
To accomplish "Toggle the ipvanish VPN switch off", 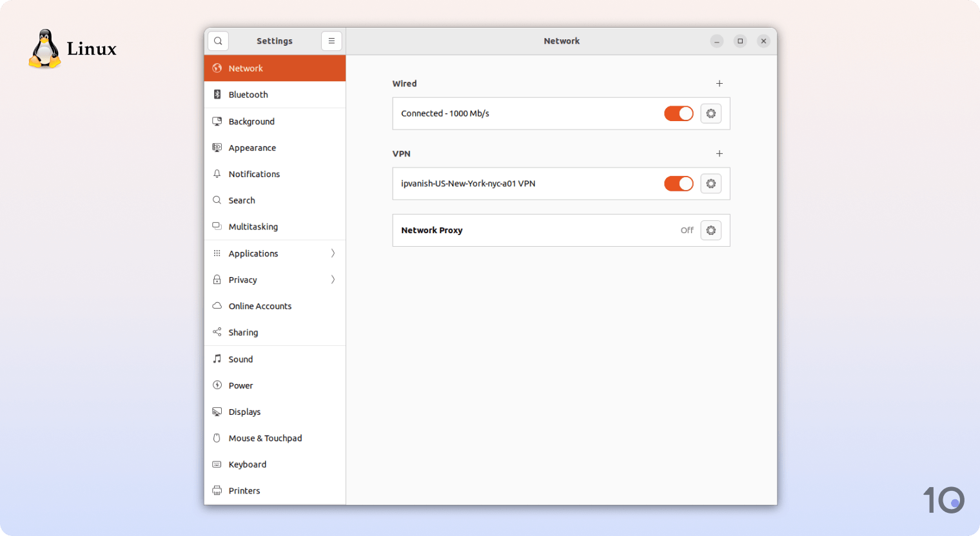I will tap(679, 184).
